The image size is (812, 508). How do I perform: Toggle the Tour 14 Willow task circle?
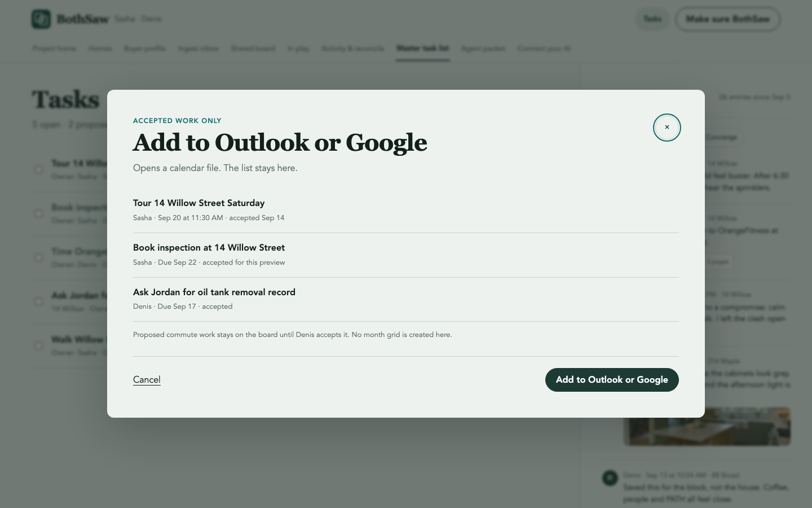pyautogui.click(x=39, y=169)
